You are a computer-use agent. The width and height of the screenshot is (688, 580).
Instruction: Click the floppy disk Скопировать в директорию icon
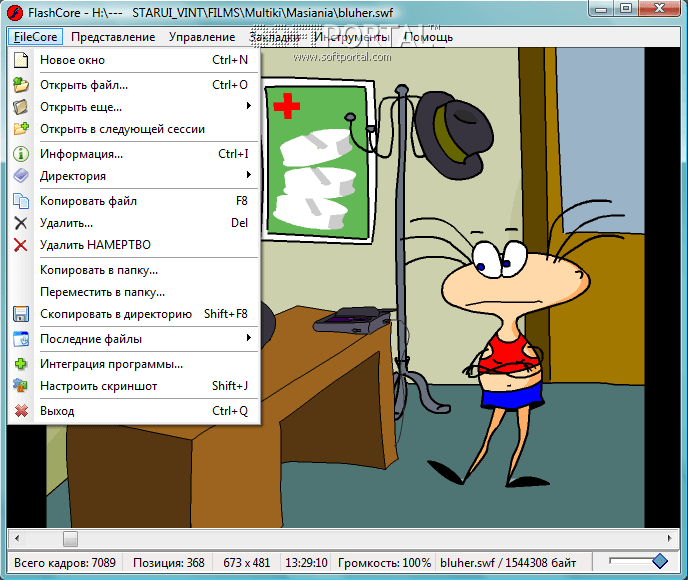pos(21,314)
